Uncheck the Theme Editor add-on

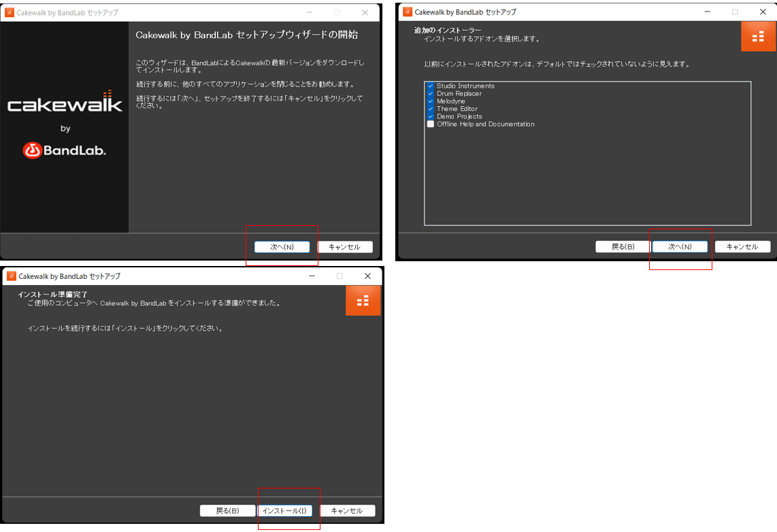coord(431,108)
